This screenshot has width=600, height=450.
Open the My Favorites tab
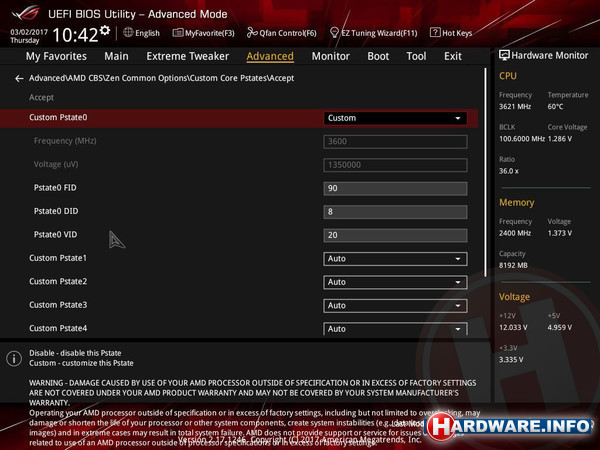click(56, 56)
